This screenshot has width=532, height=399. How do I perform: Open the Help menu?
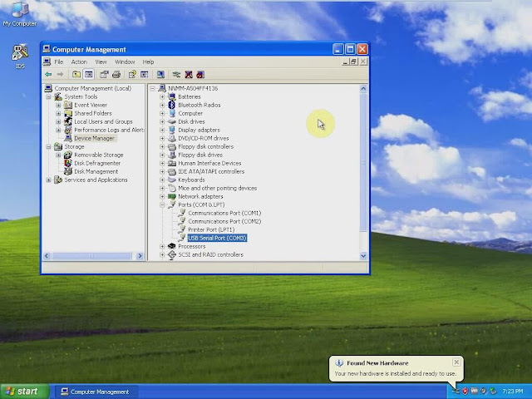click(x=148, y=62)
